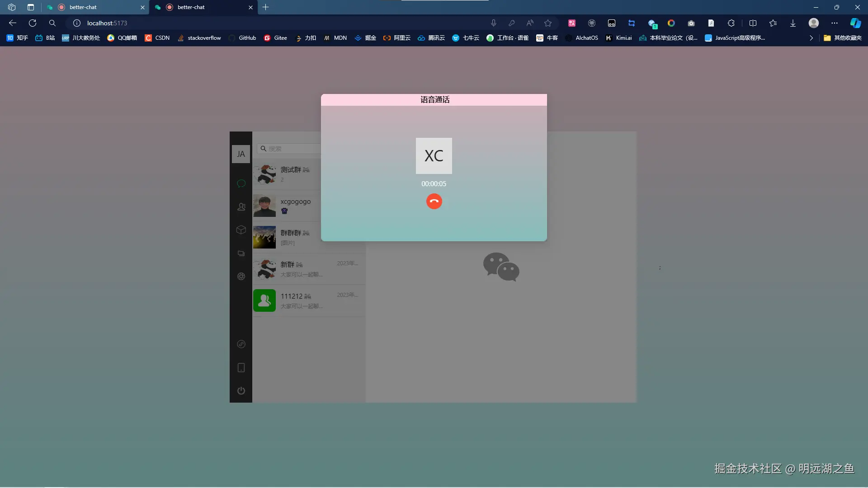Open the chat bubble icon in sidebar
The height and width of the screenshot is (488, 868).
pos(241,183)
